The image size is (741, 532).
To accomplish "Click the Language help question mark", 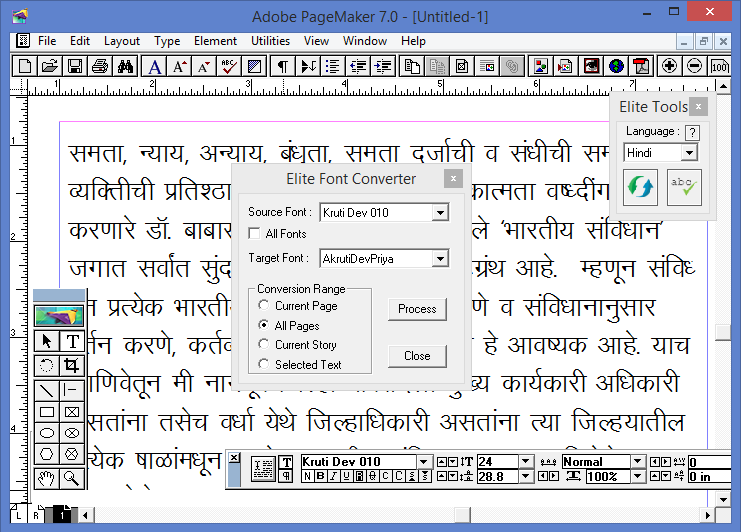I will (692, 132).
